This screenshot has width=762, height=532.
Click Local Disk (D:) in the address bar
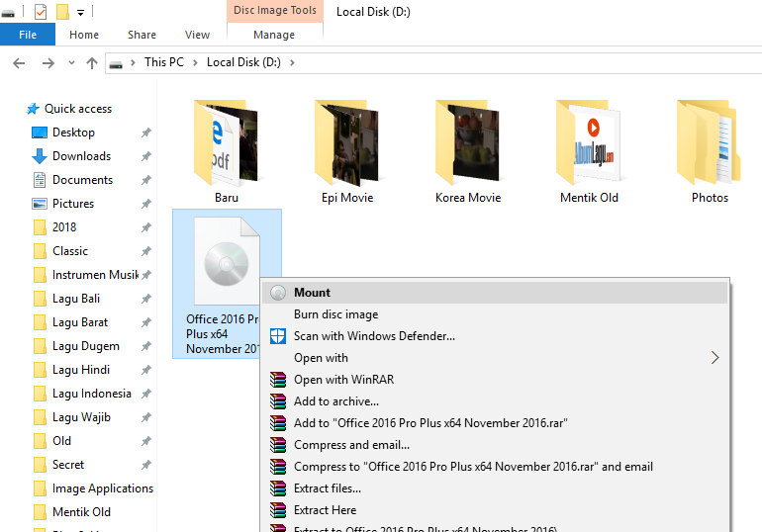pos(244,62)
